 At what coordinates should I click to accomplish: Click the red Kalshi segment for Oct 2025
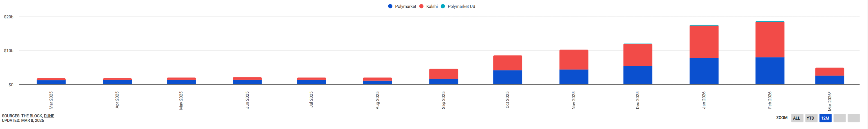tap(507, 63)
